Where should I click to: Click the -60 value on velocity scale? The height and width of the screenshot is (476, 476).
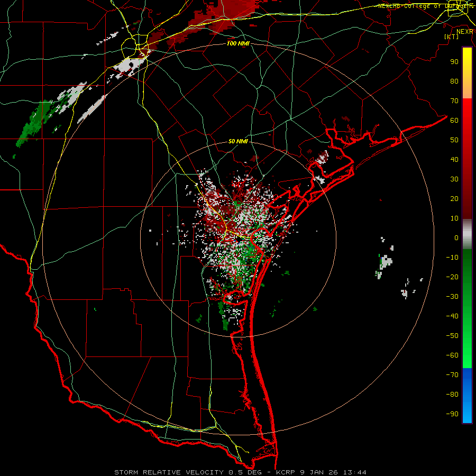click(x=452, y=355)
